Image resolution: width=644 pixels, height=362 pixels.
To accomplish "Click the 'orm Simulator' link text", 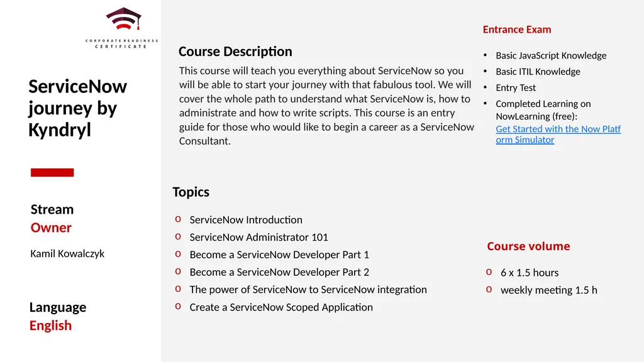I will 525,140.
